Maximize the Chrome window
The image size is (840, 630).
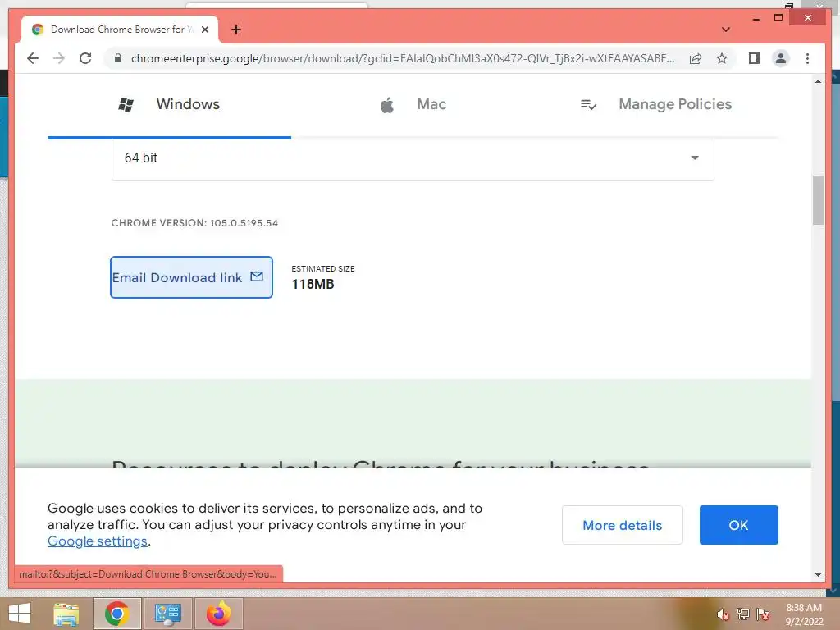pos(778,18)
